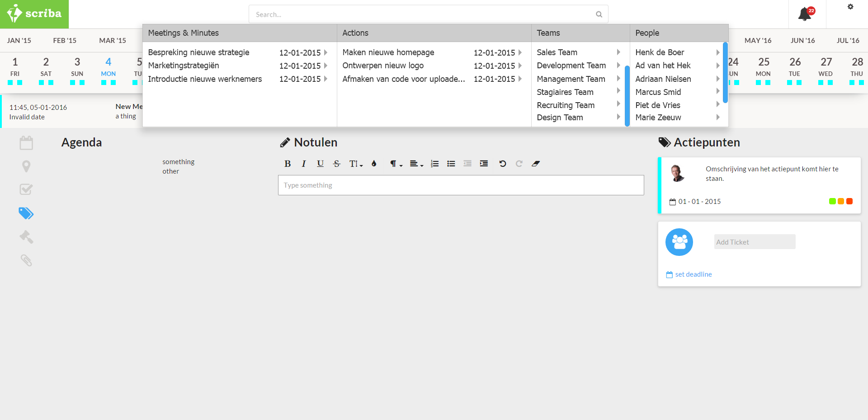Image resolution: width=868 pixels, height=420 pixels.
Task: Expand the Sales Team entry arrow
Action: [618, 52]
